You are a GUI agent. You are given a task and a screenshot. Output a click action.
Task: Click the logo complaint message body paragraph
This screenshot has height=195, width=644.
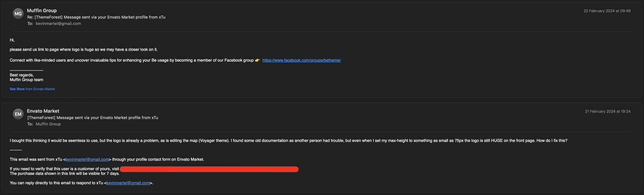[288, 141]
